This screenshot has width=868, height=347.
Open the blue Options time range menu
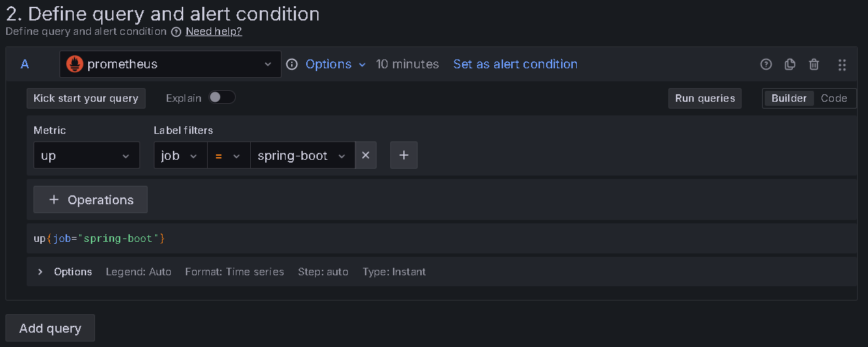click(336, 64)
